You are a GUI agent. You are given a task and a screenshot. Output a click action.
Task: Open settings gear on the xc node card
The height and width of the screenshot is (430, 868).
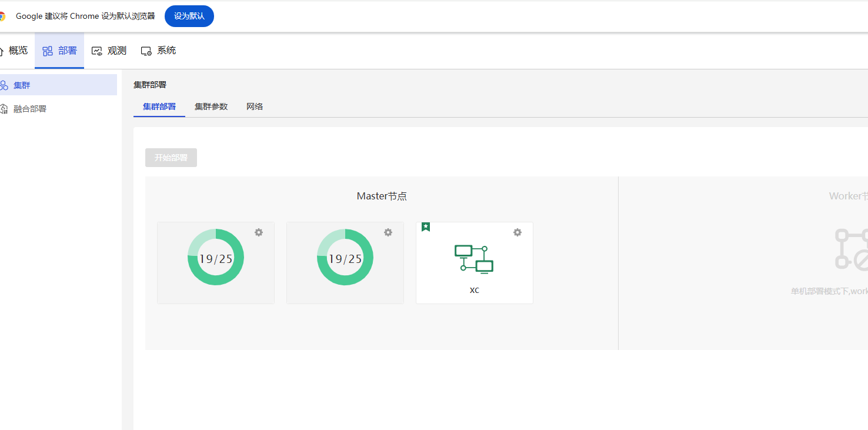coord(518,232)
